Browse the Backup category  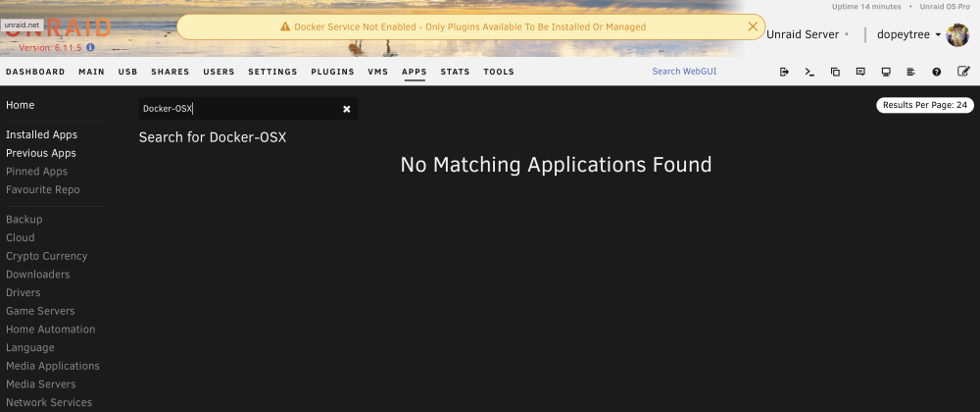pos(24,220)
